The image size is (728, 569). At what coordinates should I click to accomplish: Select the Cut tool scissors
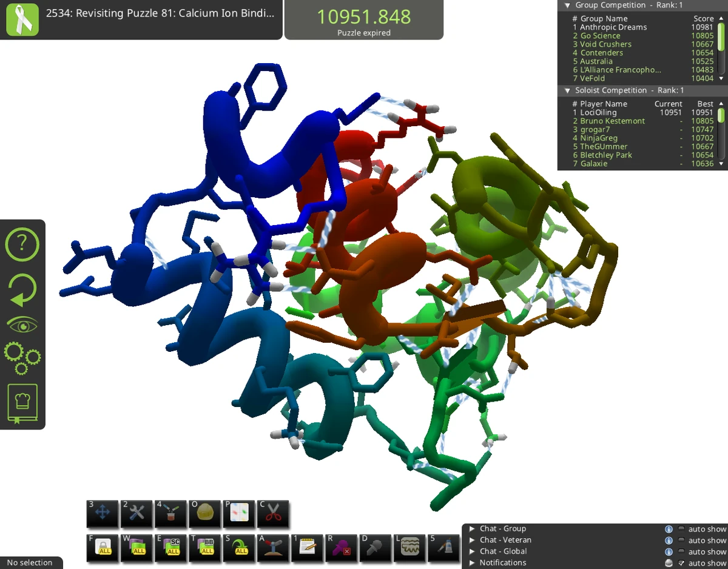pyautogui.click(x=272, y=514)
